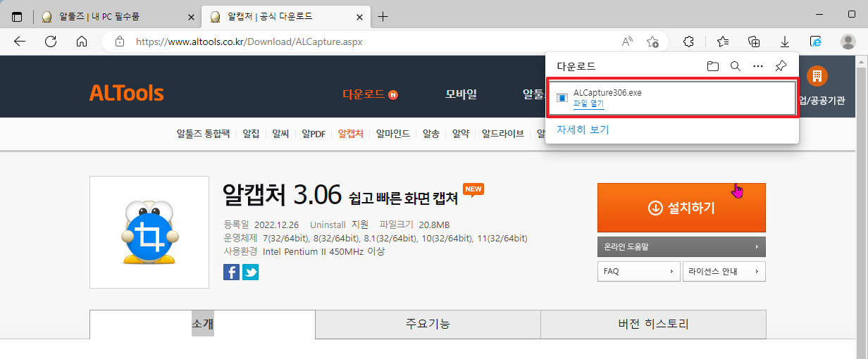Image resolution: width=868 pixels, height=359 pixels.
Task: Select 알캡처 in product submenu
Action: 350,133
